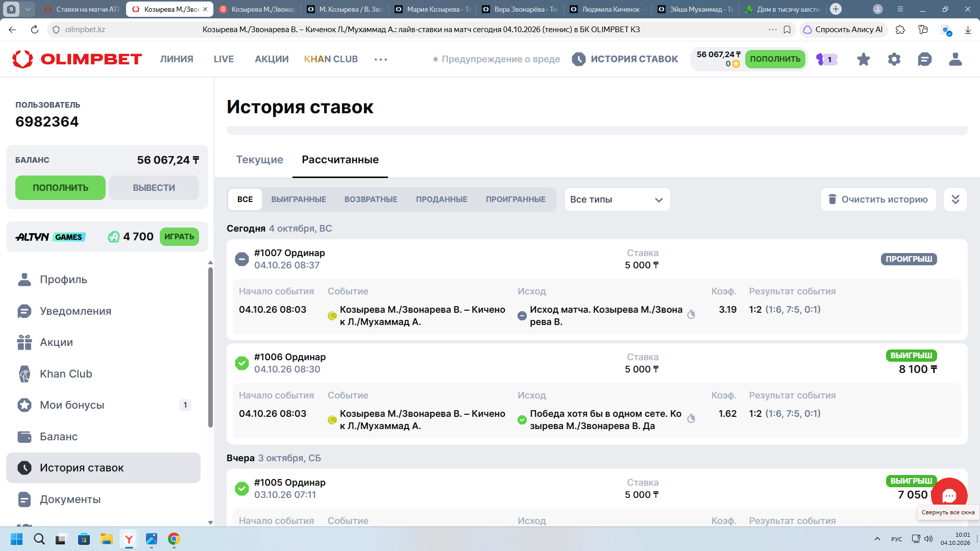The image size is (980, 551).
Task: Open header chat messages icon
Action: coord(924,59)
